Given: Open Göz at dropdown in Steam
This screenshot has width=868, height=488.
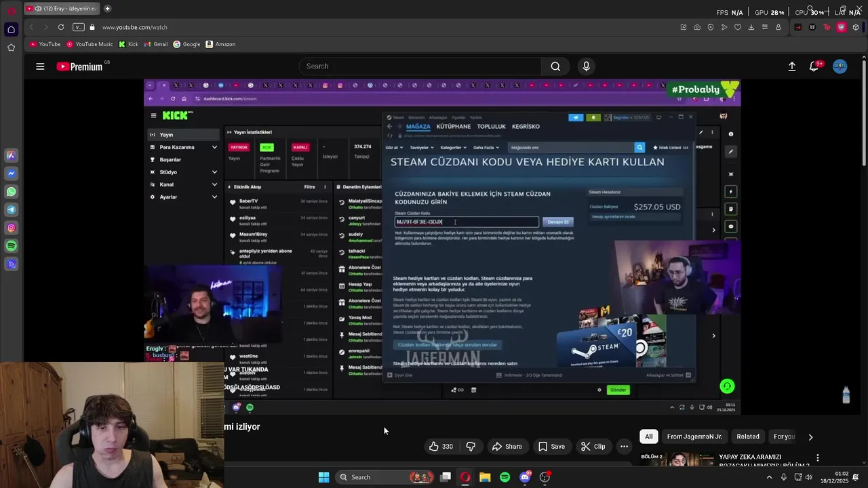Looking at the screenshot, I should (x=394, y=148).
